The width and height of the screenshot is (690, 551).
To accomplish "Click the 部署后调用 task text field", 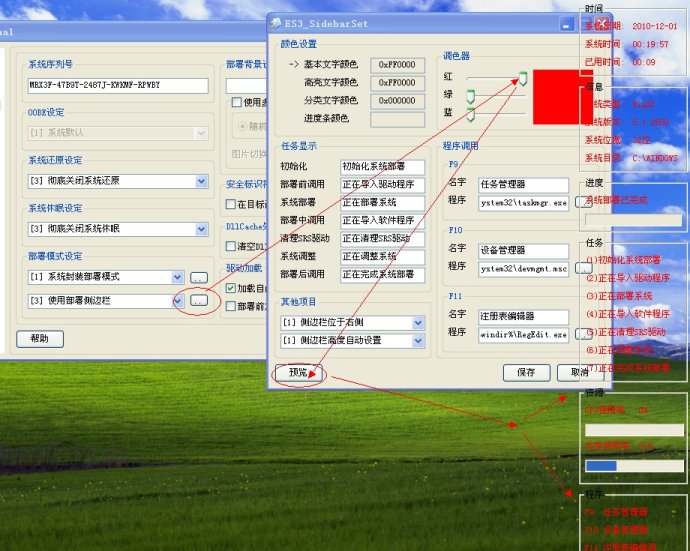I will tap(382, 275).
